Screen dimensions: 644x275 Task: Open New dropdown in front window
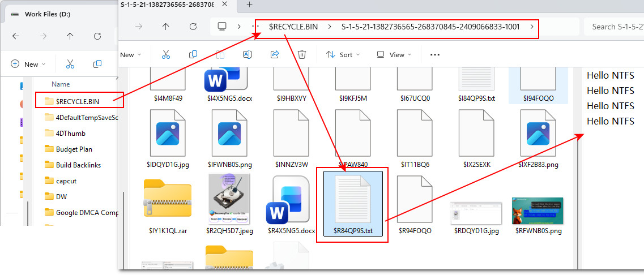[131, 54]
